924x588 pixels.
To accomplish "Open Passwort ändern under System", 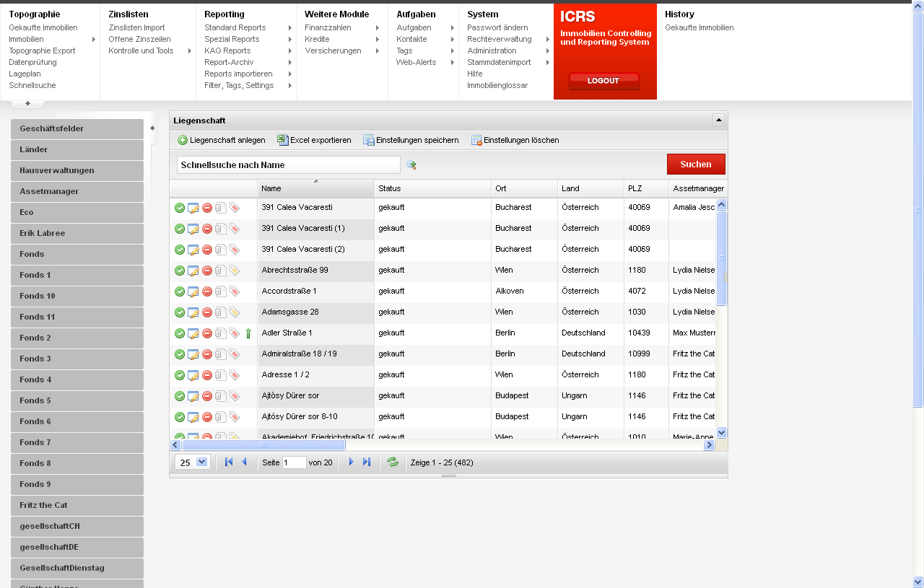I will [x=497, y=27].
